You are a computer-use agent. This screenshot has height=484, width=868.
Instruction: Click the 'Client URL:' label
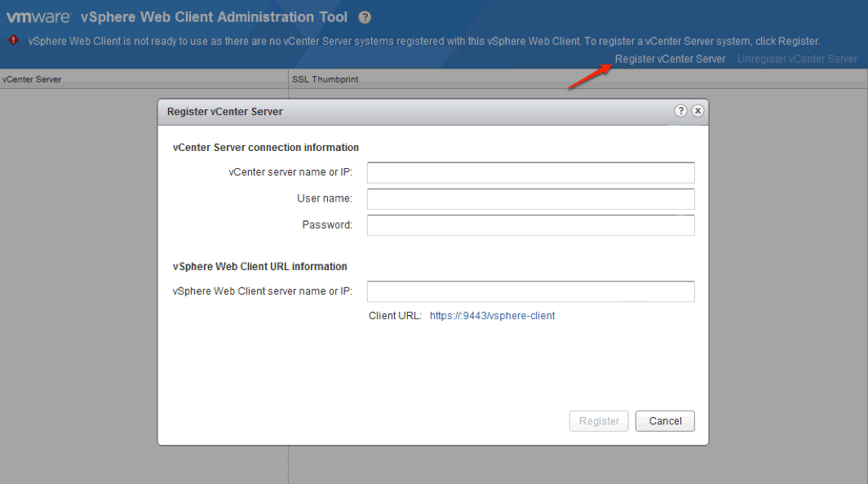point(395,316)
